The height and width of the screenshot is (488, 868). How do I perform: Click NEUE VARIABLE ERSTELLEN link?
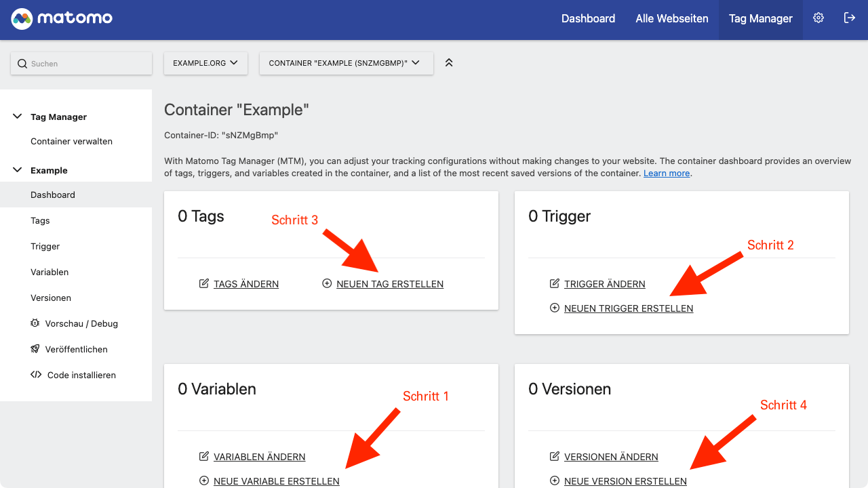coord(277,481)
